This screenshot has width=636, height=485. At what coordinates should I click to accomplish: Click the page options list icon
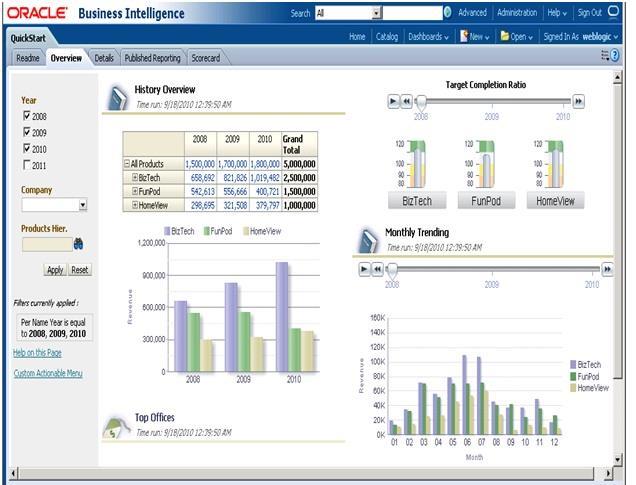click(605, 55)
